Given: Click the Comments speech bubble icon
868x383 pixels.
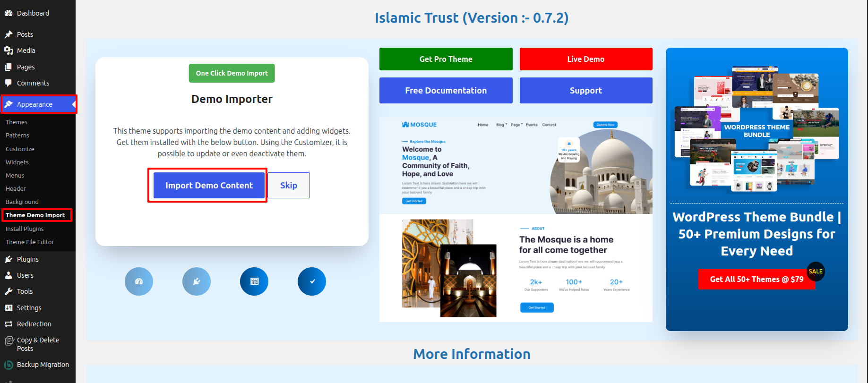Looking at the screenshot, I should tap(9, 83).
